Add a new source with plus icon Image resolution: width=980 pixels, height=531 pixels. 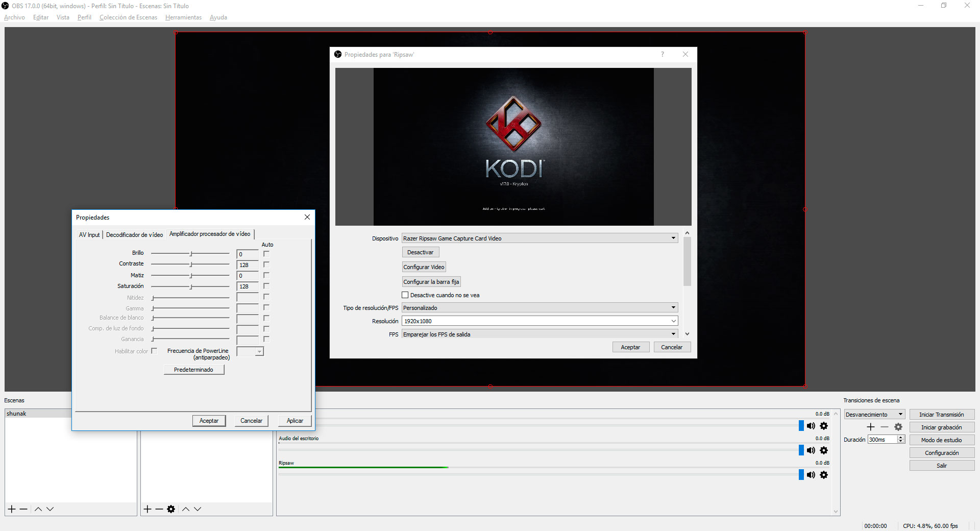[148, 509]
